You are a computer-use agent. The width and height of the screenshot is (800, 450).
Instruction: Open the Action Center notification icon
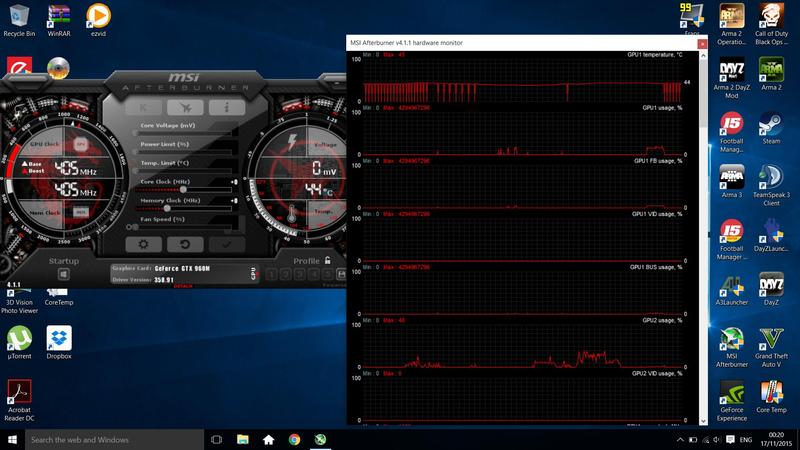tap(730, 439)
